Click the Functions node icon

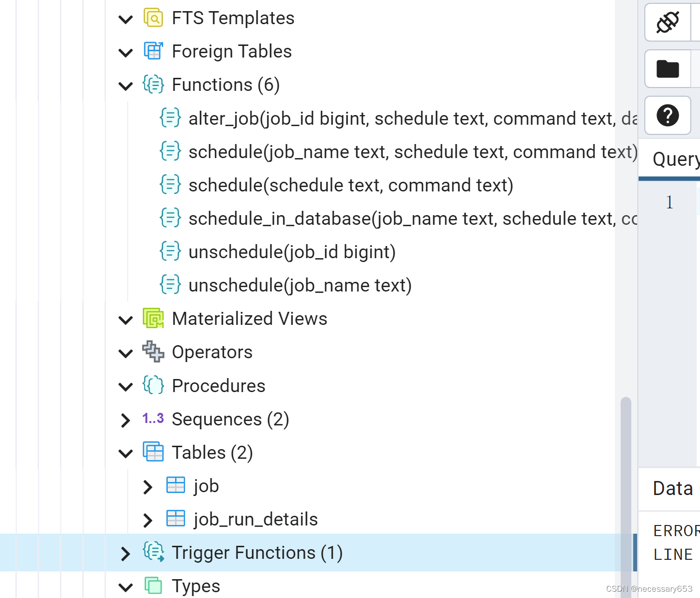point(153,84)
